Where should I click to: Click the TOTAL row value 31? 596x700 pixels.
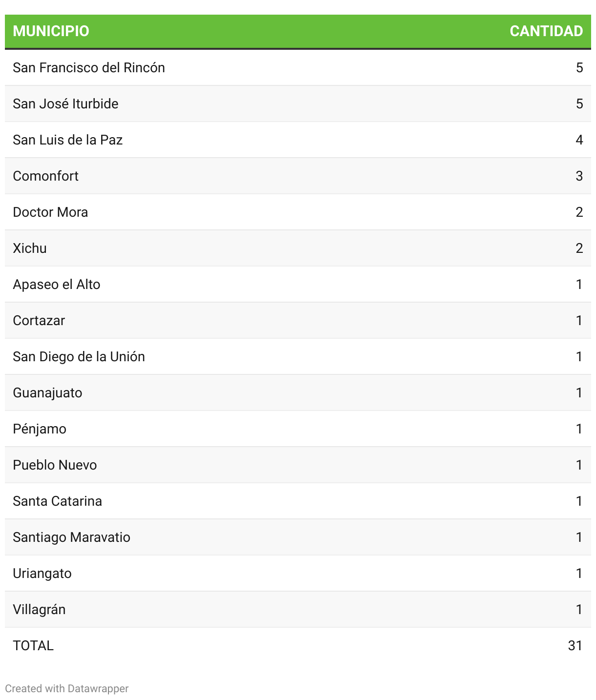click(x=575, y=646)
